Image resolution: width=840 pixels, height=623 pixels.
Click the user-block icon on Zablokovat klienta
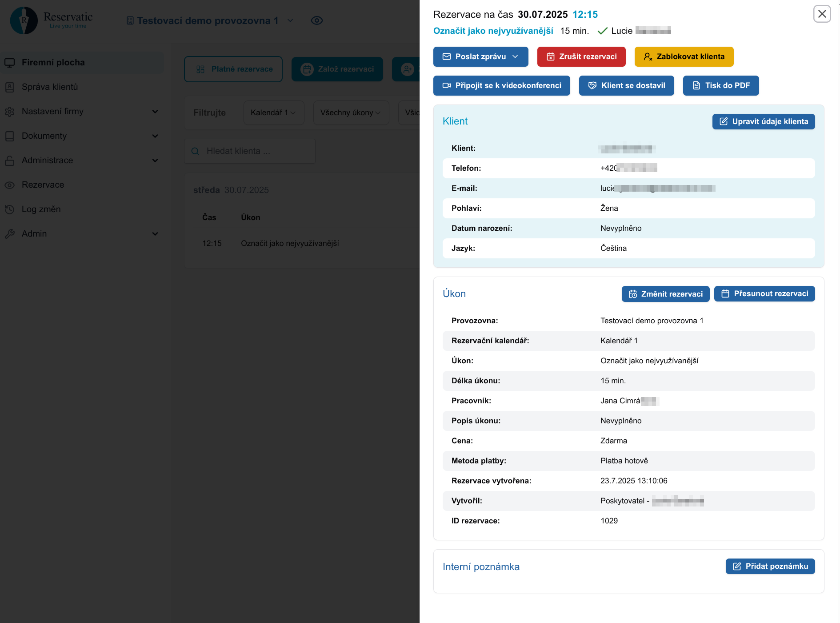click(648, 56)
